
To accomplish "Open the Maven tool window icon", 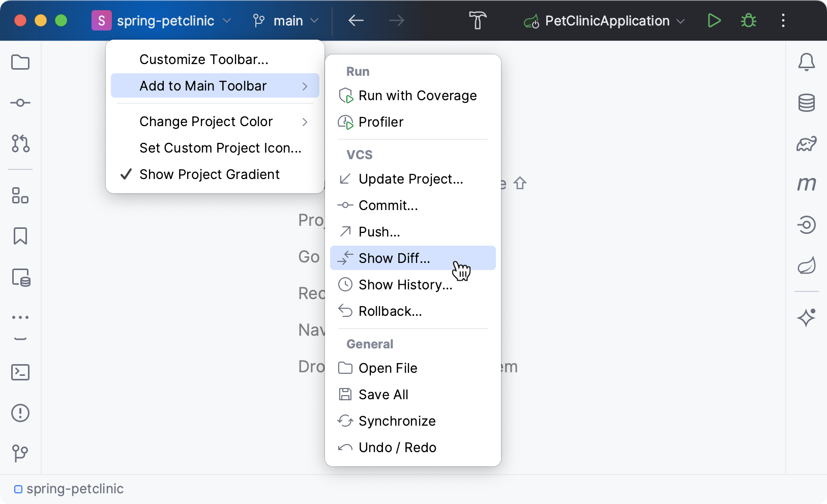I will tap(807, 184).
